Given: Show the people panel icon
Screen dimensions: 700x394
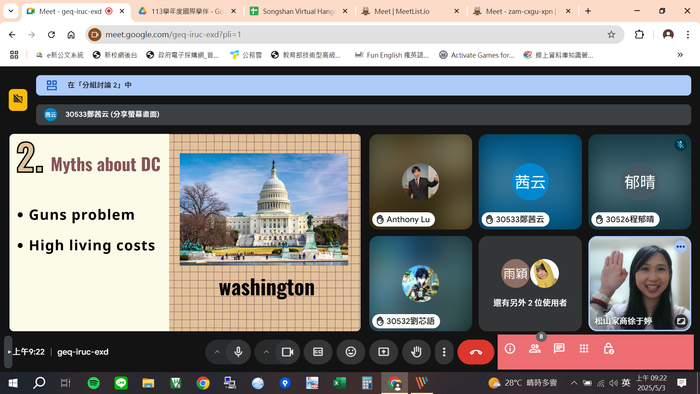Looking at the screenshot, I should (x=534, y=348).
